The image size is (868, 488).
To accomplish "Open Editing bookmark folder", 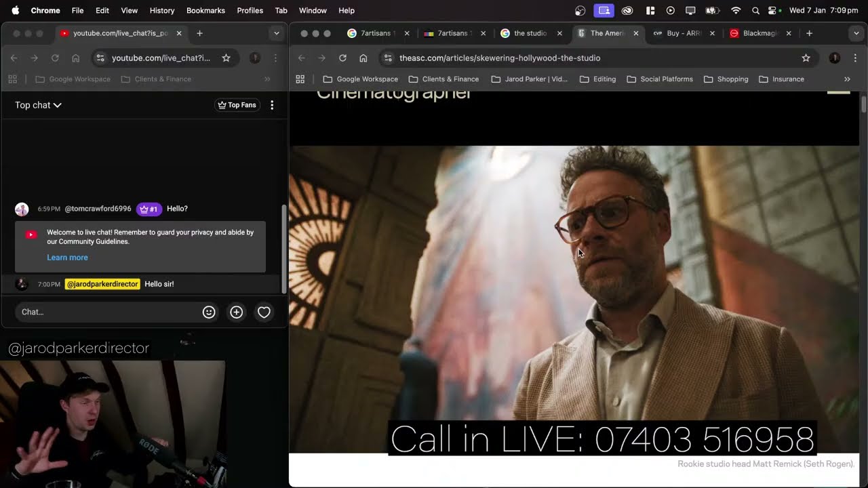I will (597, 79).
